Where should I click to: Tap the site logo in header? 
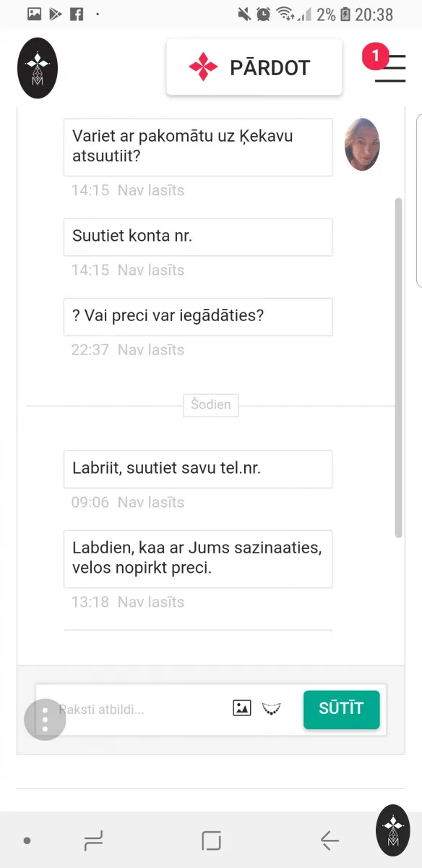(38, 68)
